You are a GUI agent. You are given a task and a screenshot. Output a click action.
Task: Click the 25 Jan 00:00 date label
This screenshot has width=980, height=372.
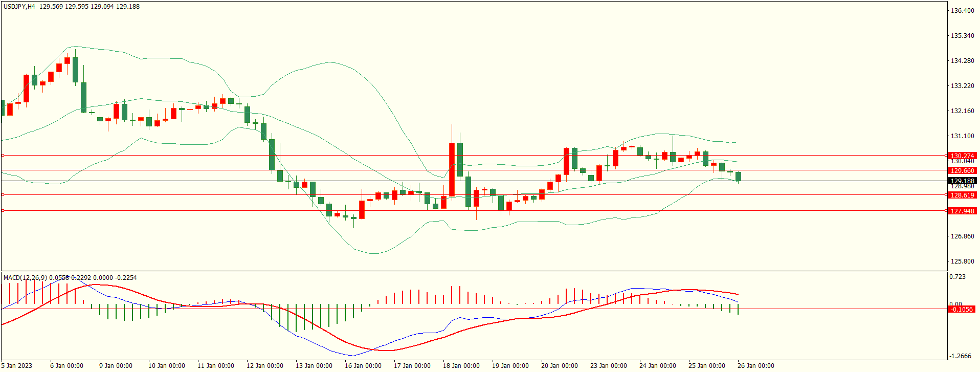tap(707, 365)
